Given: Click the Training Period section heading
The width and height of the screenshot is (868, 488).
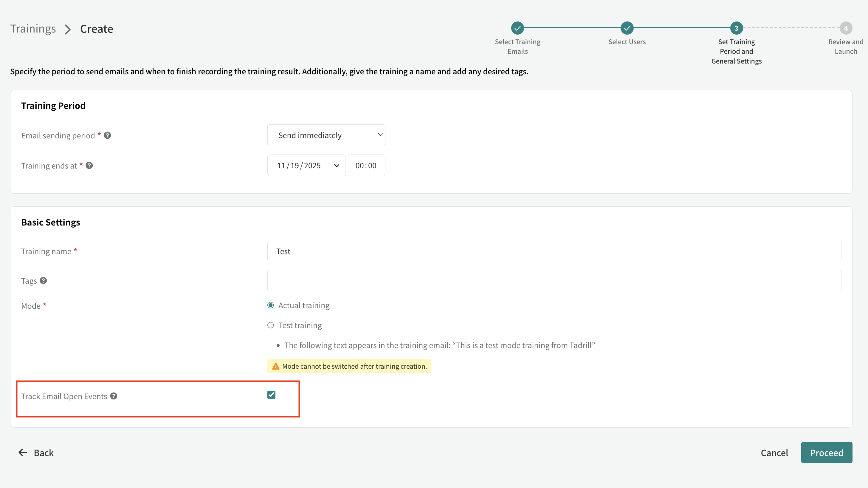Looking at the screenshot, I should [x=53, y=106].
